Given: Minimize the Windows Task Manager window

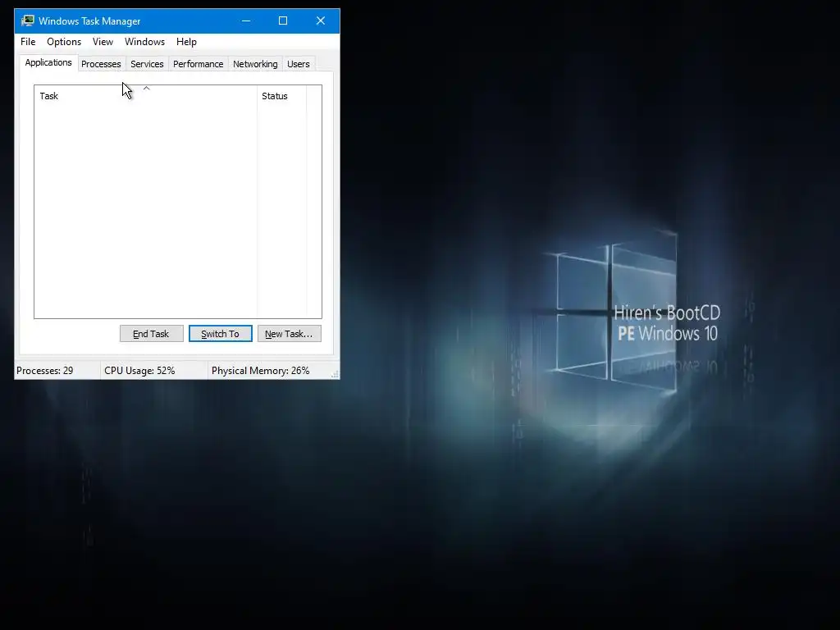Looking at the screenshot, I should (x=246, y=21).
